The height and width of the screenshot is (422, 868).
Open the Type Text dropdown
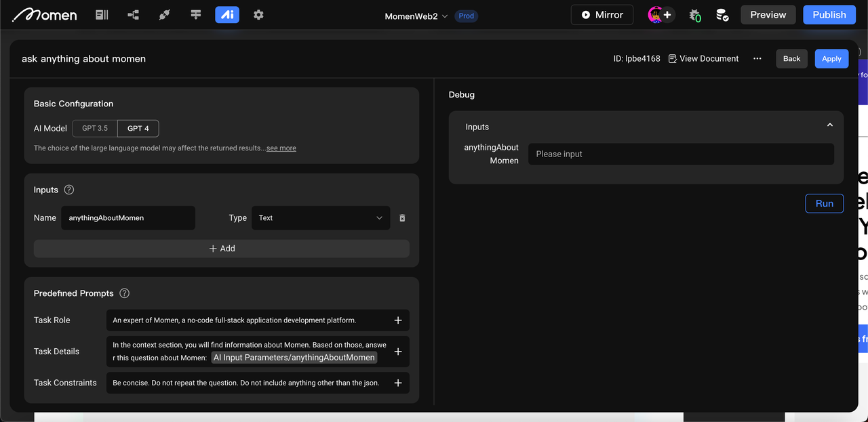[x=321, y=218]
